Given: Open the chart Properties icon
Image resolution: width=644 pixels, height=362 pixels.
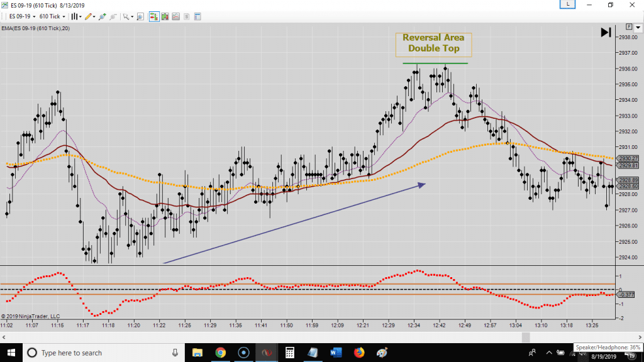Looking at the screenshot, I should point(197,16).
